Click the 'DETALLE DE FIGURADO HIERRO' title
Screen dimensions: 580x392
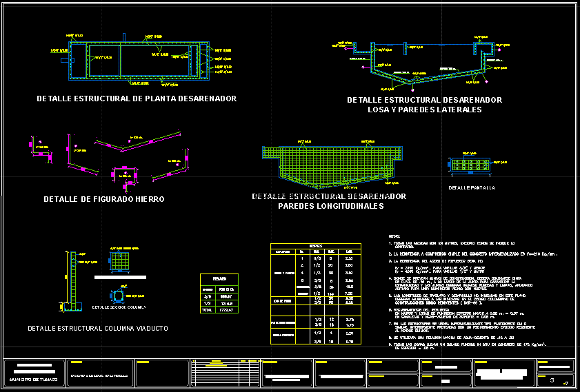tap(104, 199)
